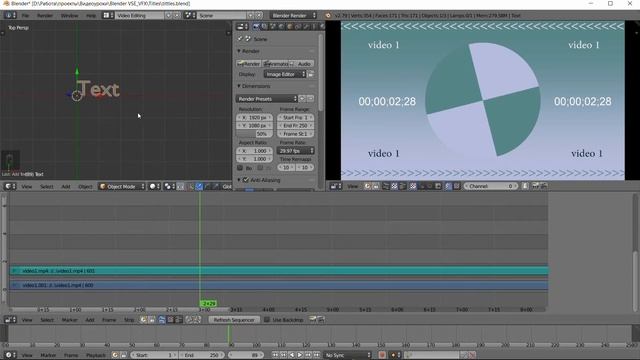Select the render properties tab icon

[256, 27]
